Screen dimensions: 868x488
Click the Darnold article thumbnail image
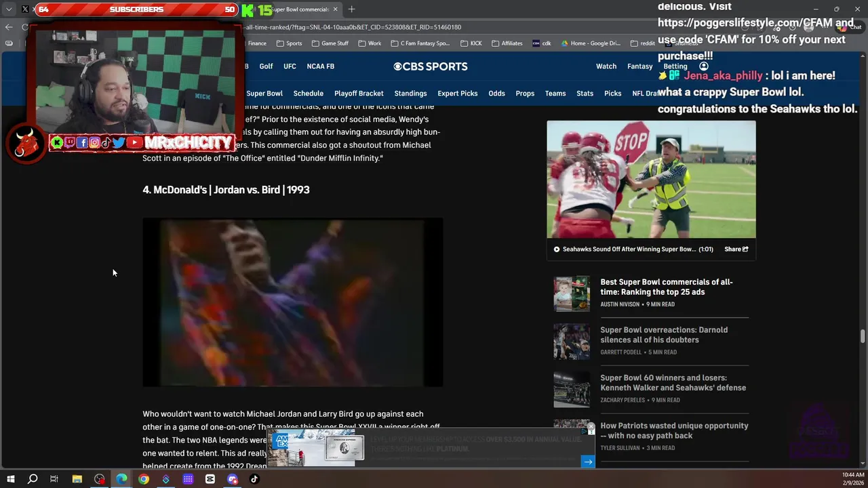[x=572, y=342]
